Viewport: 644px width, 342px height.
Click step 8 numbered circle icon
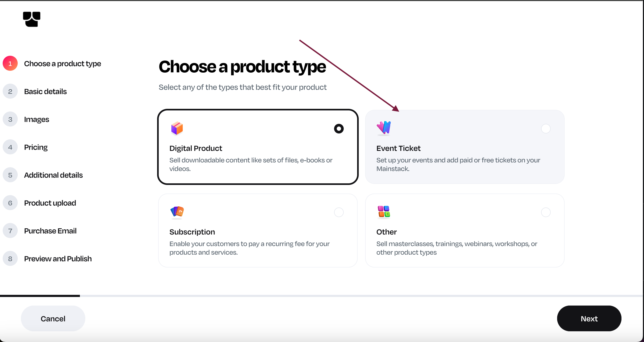(10, 259)
